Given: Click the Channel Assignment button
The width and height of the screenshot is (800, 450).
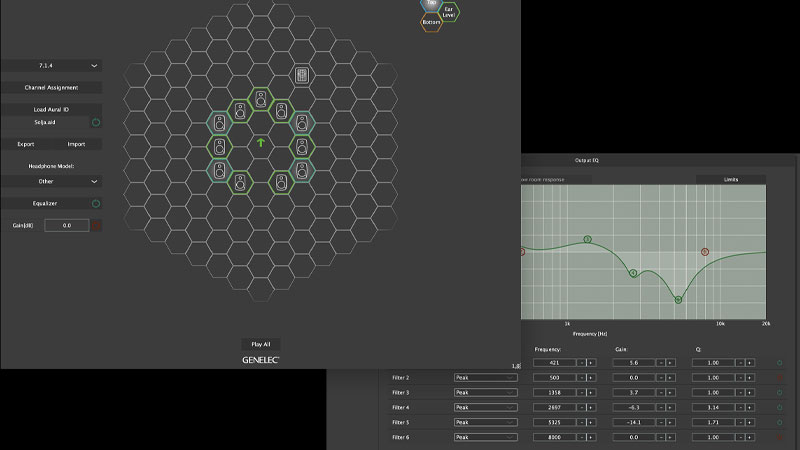Looking at the screenshot, I should pos(51,88).
